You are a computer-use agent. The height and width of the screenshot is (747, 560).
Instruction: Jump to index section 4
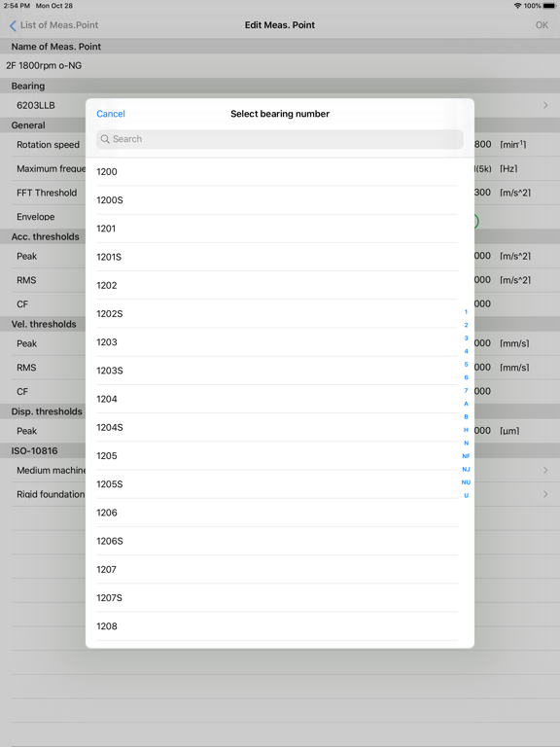click(467, 351)
